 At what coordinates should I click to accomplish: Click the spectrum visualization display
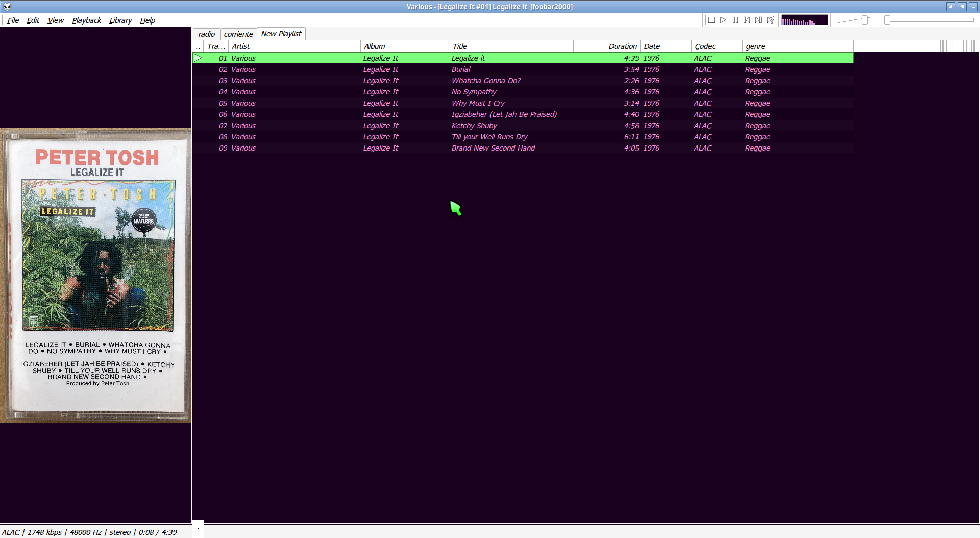[x=804, y=20]
